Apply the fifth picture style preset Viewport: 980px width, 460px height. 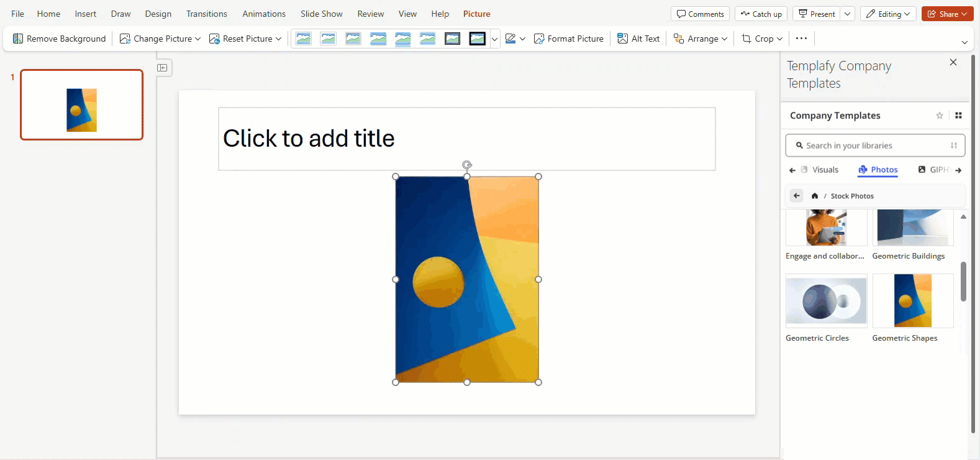(x=403, y=39)
